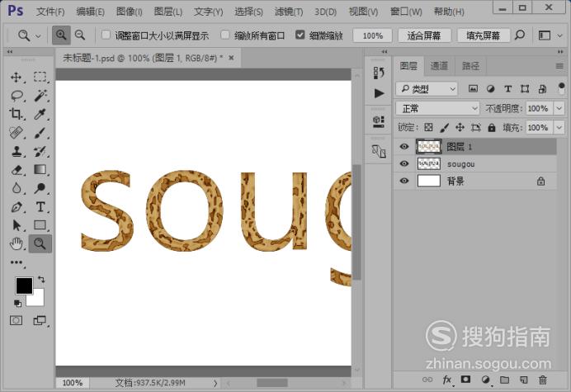Hide 图层 1 layer visibility
Viewport: 571px width, 392px height.
tap(404, 146)
